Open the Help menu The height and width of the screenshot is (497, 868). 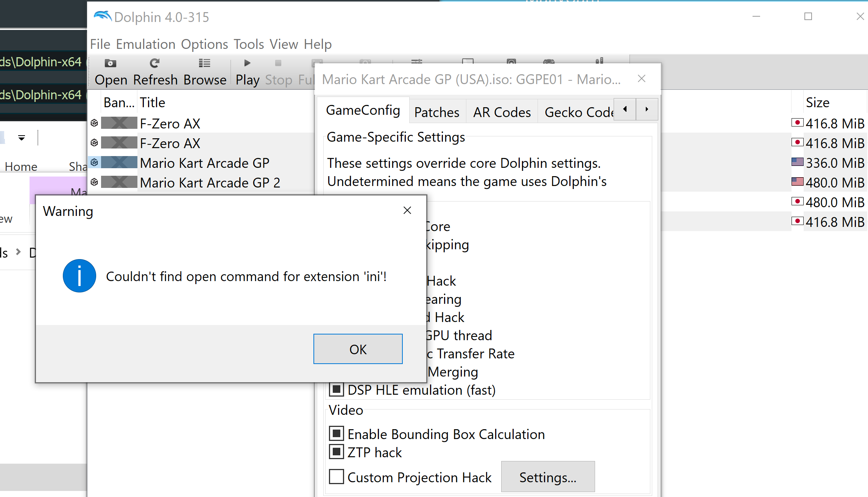tap(318, 44)
